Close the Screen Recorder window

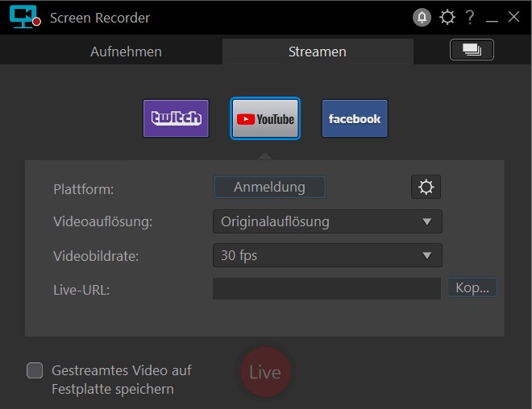513,17
